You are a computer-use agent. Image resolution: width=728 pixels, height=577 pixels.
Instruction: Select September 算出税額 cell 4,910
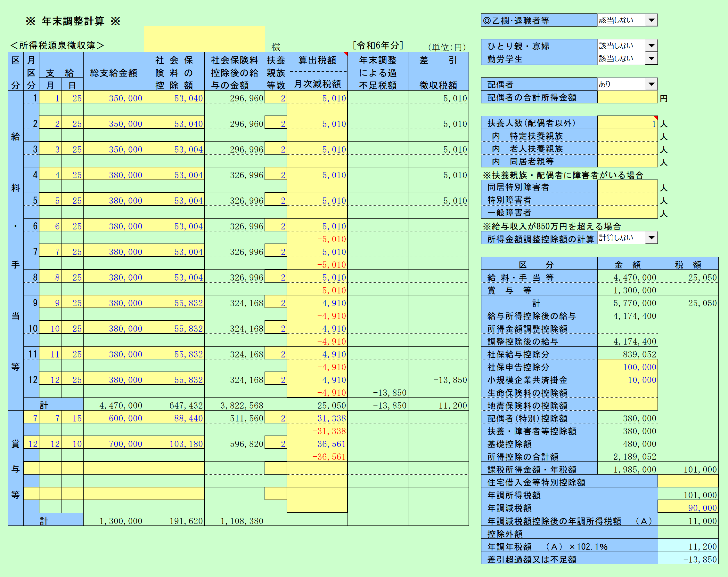coord(317,302)
